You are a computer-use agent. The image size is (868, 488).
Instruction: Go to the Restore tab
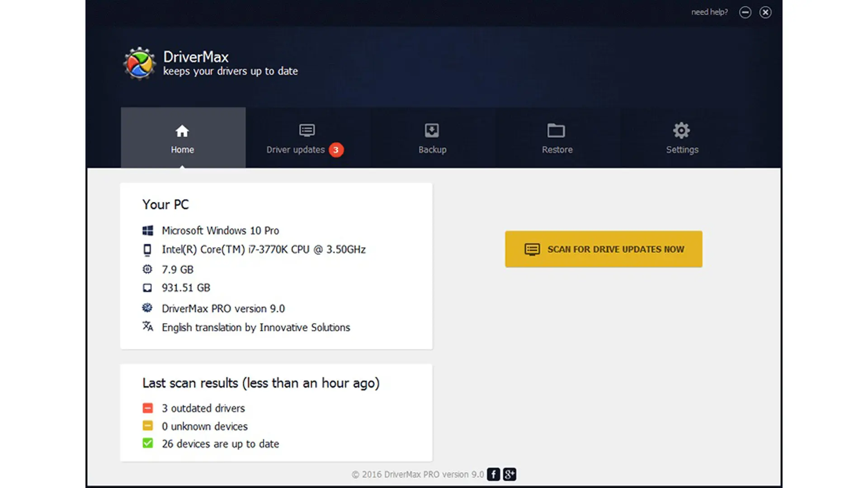[557, 150]
